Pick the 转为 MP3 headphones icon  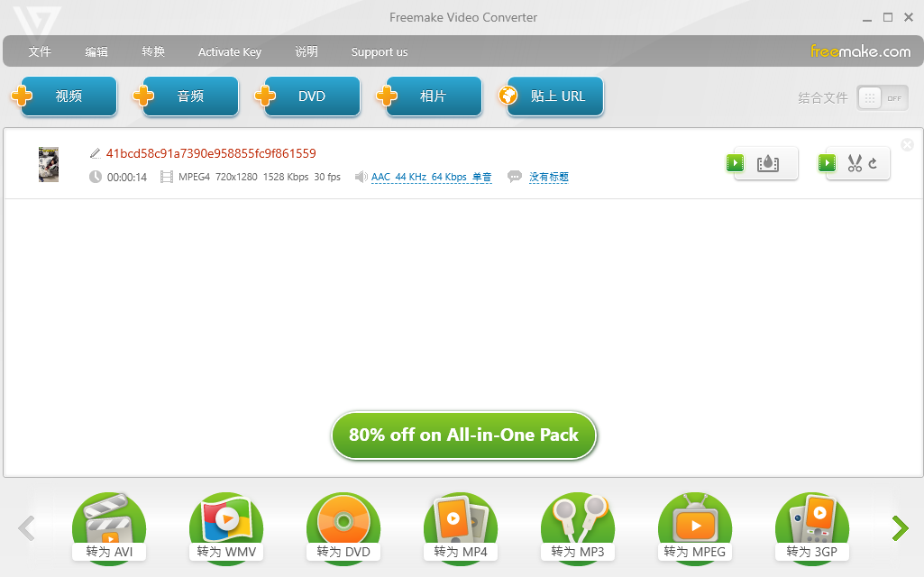(x=578, y=527)
